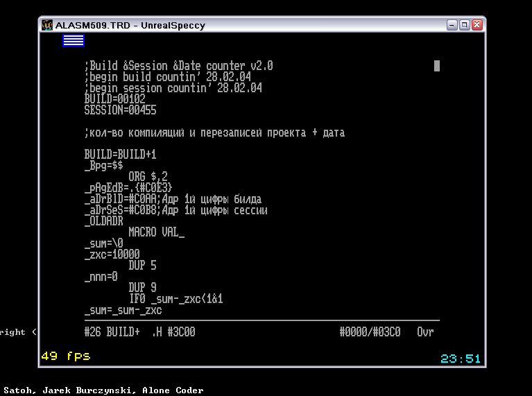Click the #26 BUILD+ status label

tap(112, 332)
